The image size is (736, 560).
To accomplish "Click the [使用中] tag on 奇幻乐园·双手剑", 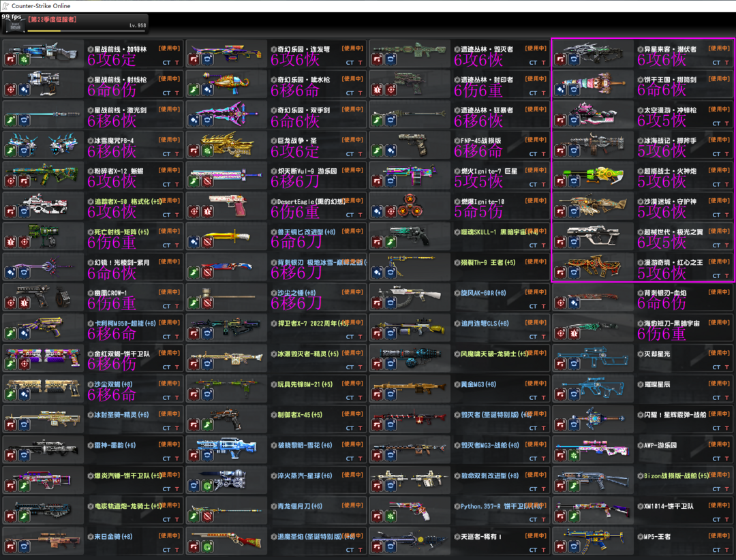I will pyautogui.click(x=352, y=110).
